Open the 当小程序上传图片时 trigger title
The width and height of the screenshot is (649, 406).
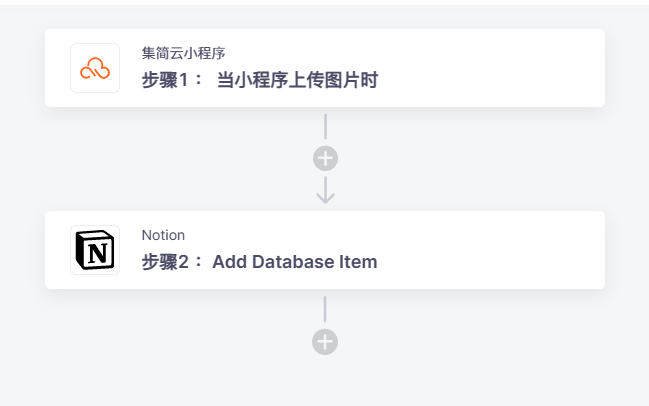[x=297, y=80]
